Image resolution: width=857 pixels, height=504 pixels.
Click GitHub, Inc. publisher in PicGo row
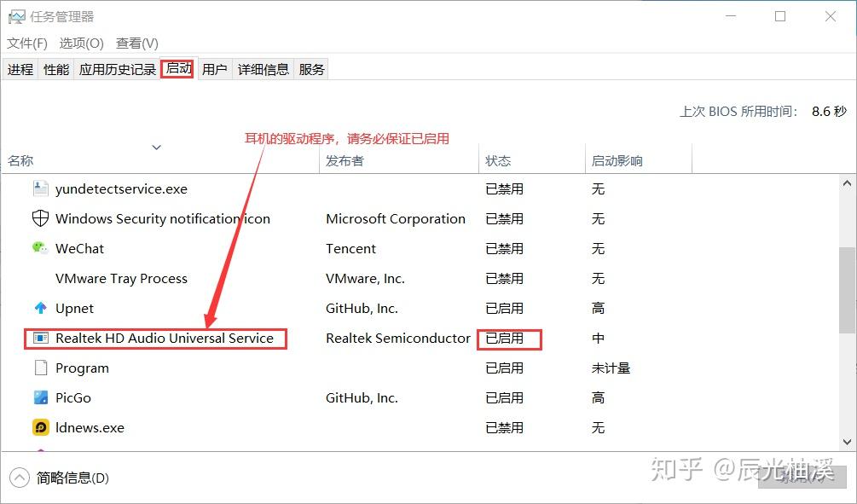point(362,398)
